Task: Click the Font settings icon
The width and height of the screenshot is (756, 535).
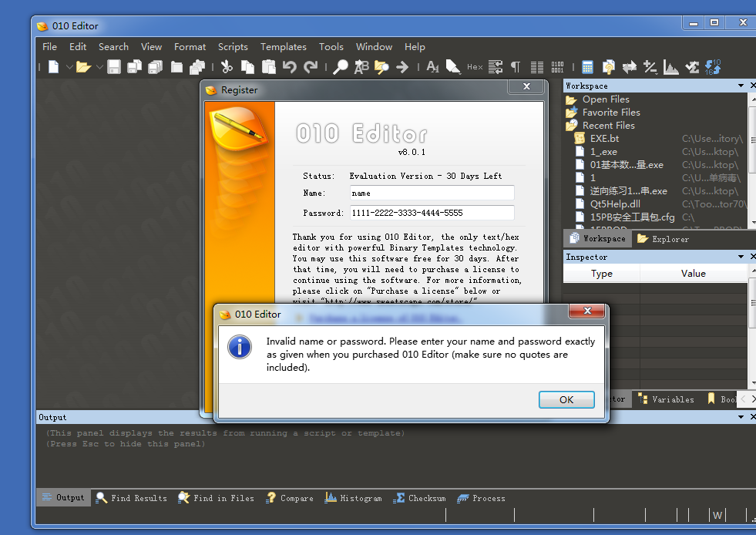Action: [432, 67]
